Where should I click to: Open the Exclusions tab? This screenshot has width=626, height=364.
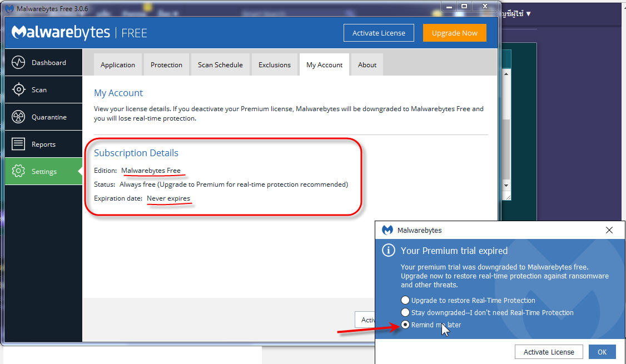(x=275, y=64)
